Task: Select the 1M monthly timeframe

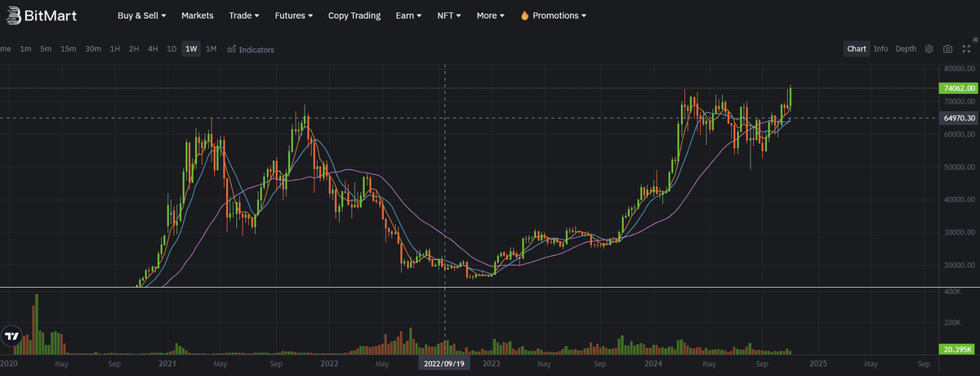Action: pos(211,49)
